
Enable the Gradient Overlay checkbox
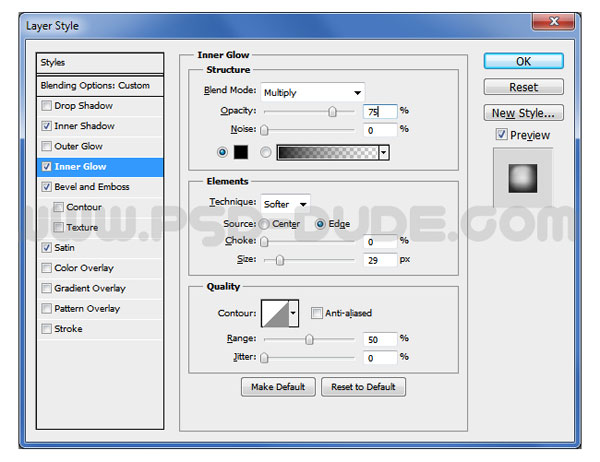(x=46, y=288)
